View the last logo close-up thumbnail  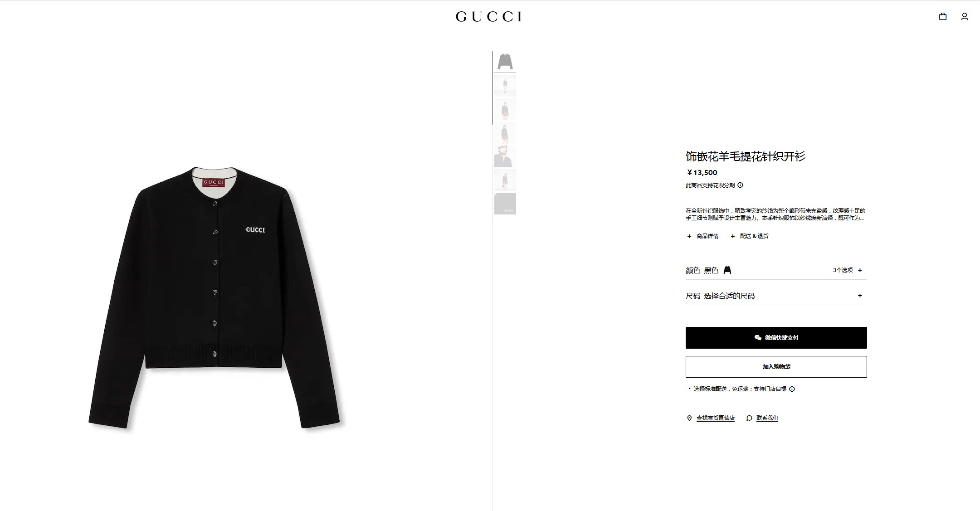coord(505,204)
